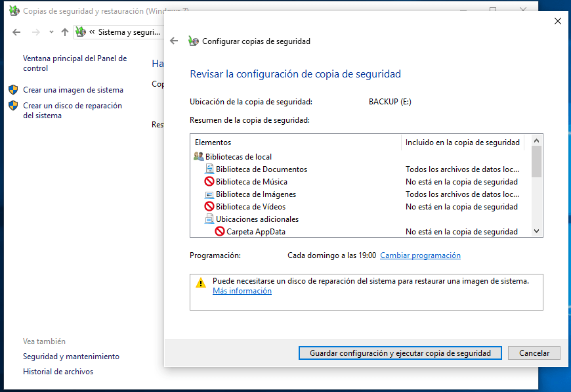Screen dimensions: 571x392
Task: Click the excluded icon beside Biblioteca de Música
Action: 209,182
